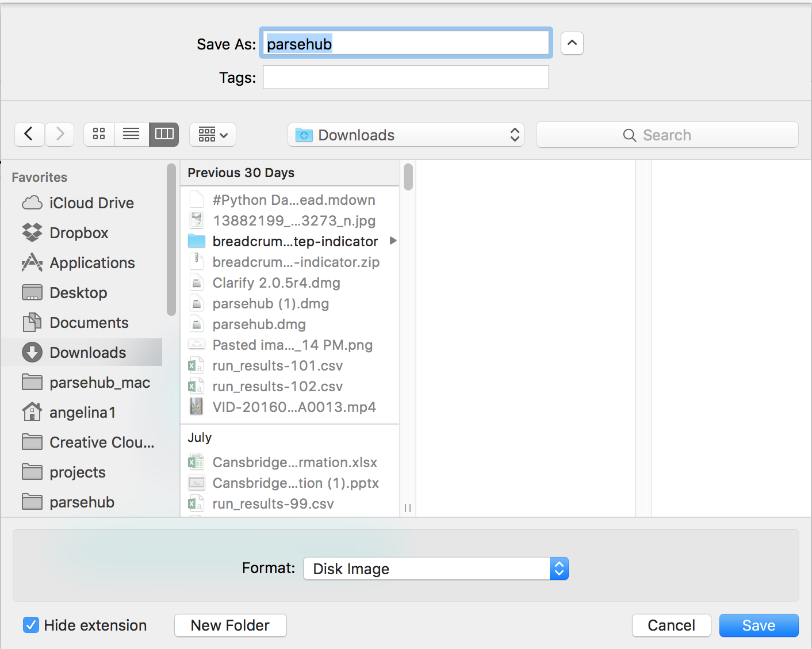Screen dimensions: 812x649
Task: Click into the Save As name field
Action: tap(406, 43)
